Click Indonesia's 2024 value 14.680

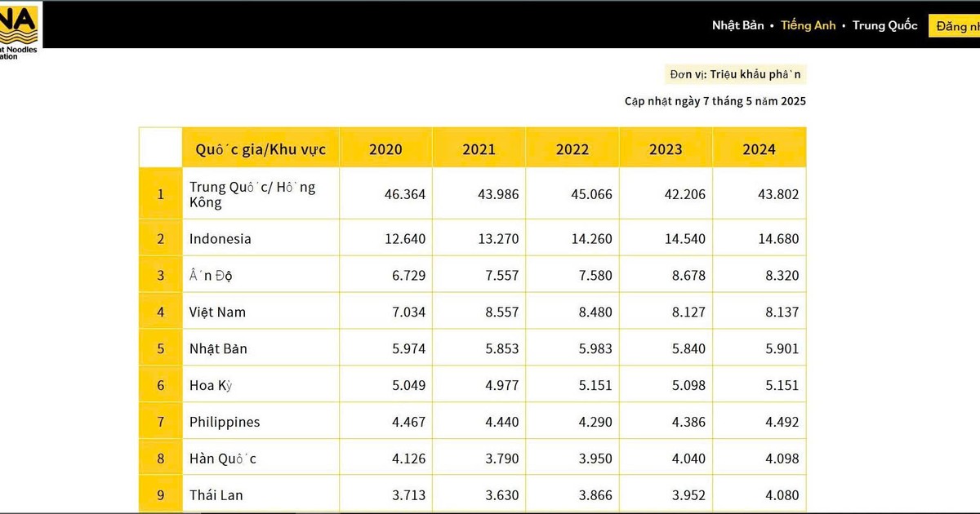pos(776,239)
